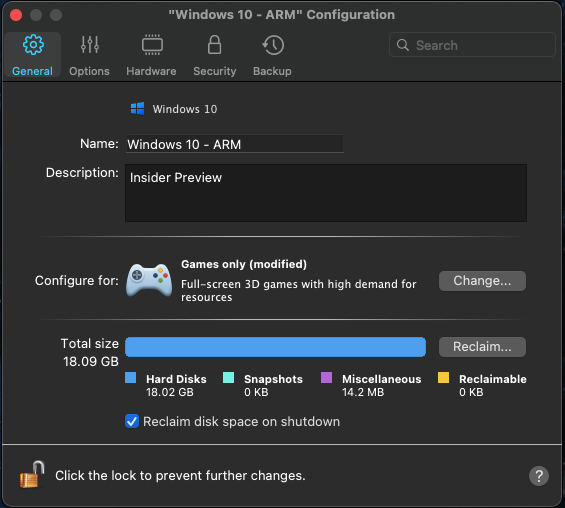The image size is (565, 508).
Task: Click the Description box with Insider Preview
Action: tap(326, 193)
